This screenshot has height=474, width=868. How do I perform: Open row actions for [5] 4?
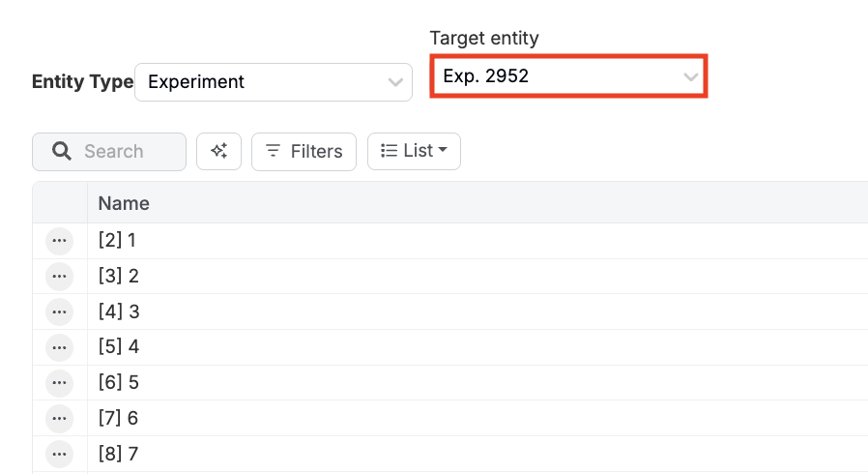[x=59, y=346]
